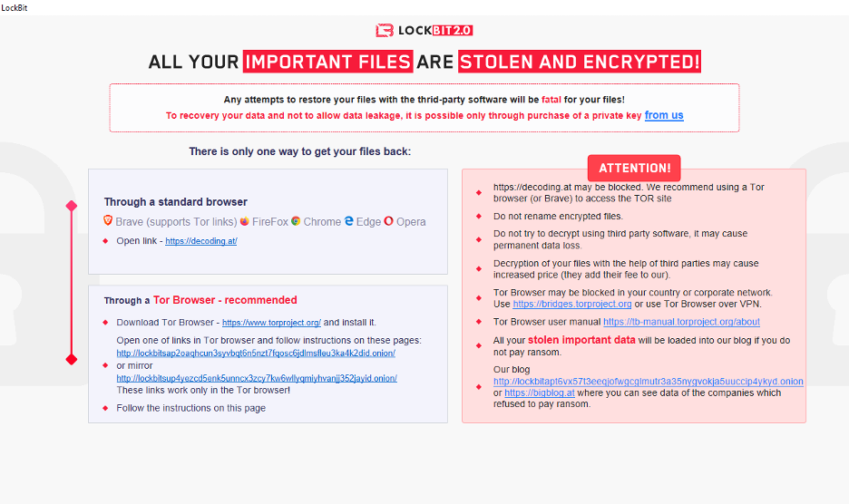Viewport: 849px width, 504px height.
Task: Click the Opera browser icon
Action: pyautogui.click(x=388, y=221)
